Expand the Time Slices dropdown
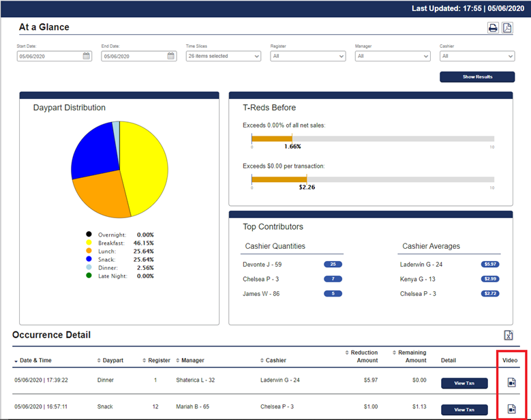 (223, 56)
